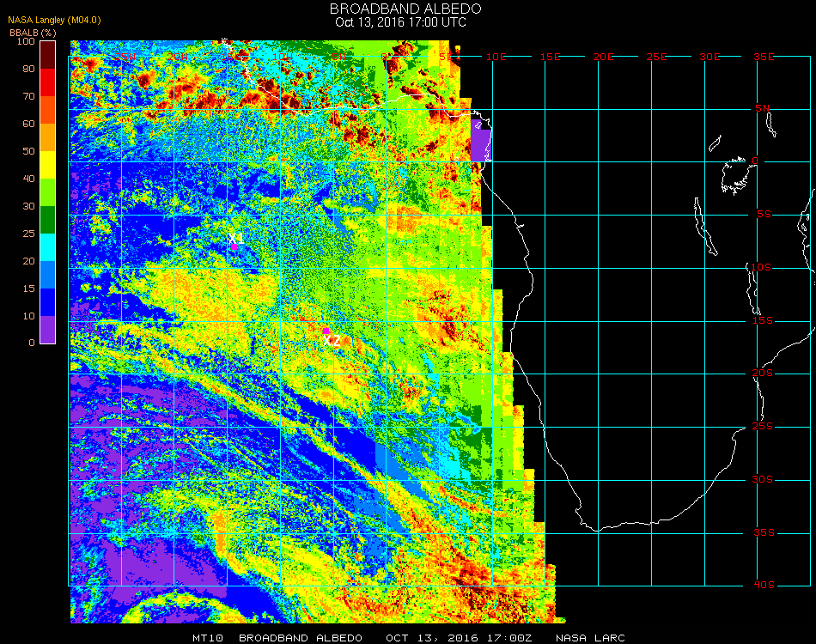Click the legend value 25
Viewport: 816px width, 644px height.
28,234
